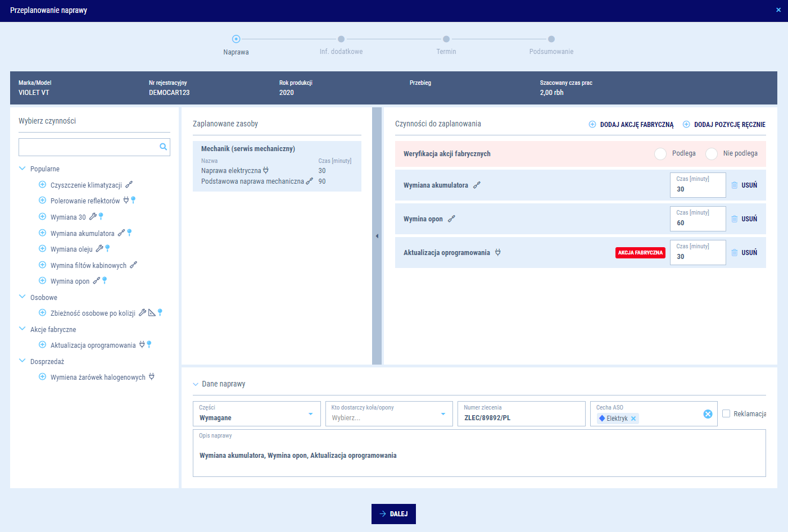788x532 pixels.
Task: Remove the Elektryk tag
Action: (633, 419)
